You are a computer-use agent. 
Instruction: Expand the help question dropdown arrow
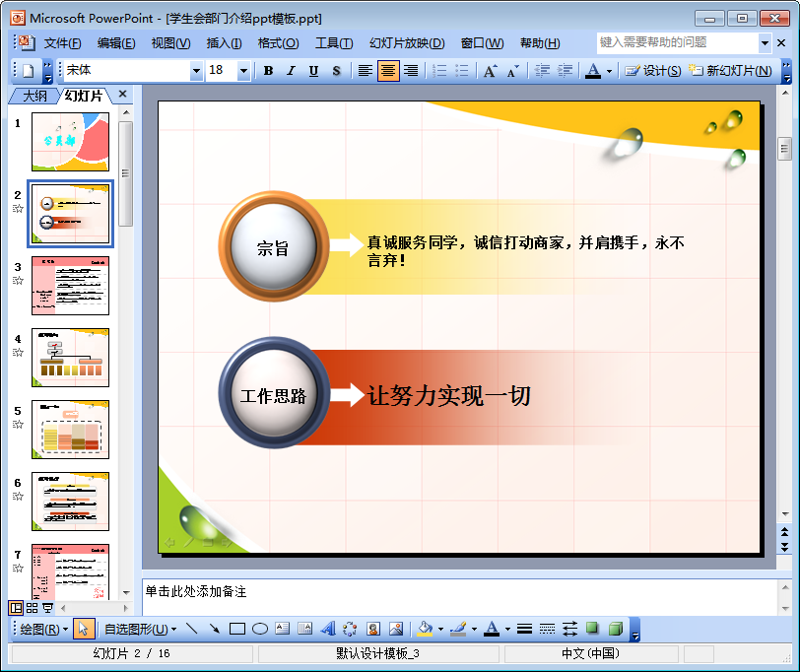pos(765,43)
